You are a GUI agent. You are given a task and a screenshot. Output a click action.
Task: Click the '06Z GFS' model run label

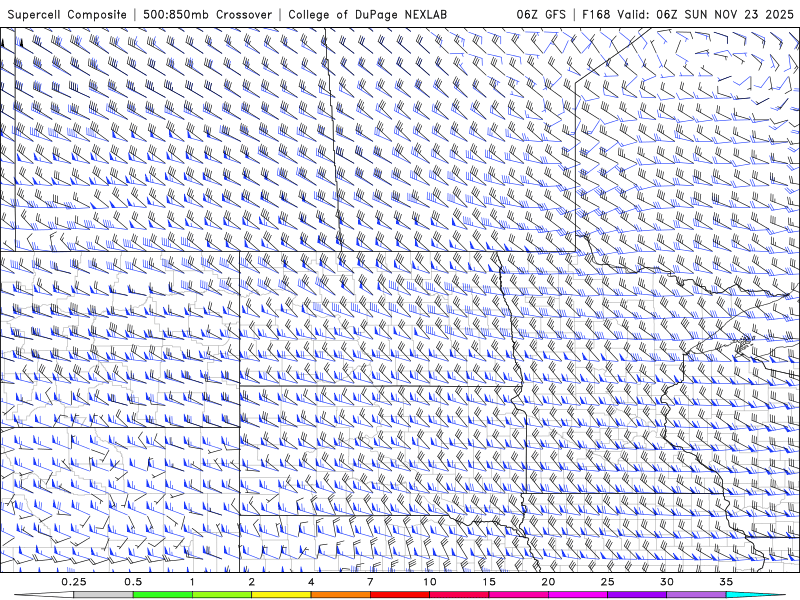[x=541, y=14]
